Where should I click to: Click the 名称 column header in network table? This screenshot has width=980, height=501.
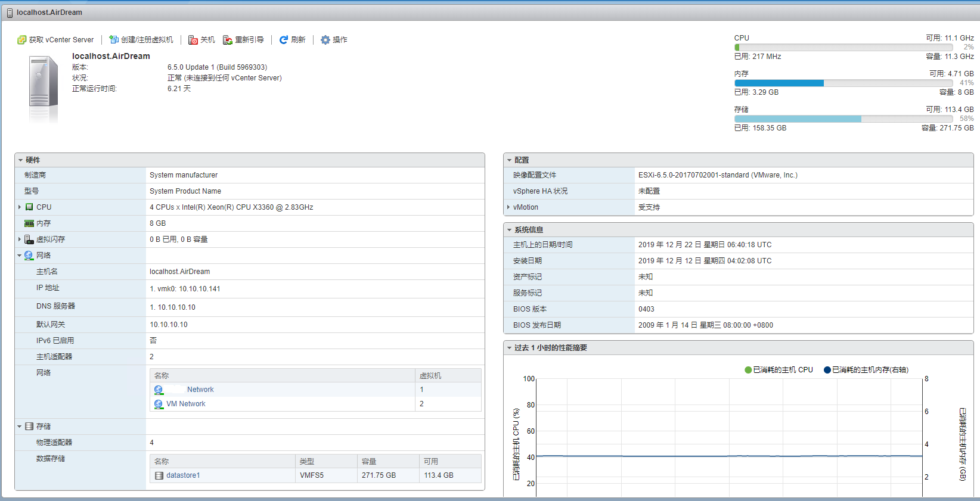283,376
